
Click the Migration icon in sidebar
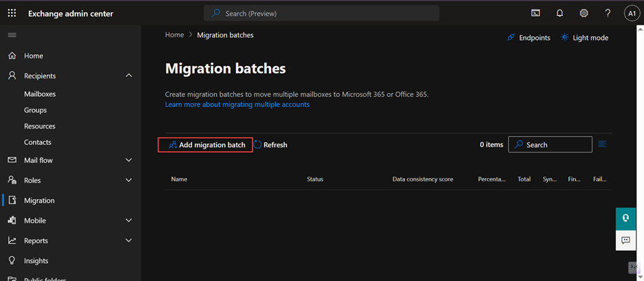point(12,200)
